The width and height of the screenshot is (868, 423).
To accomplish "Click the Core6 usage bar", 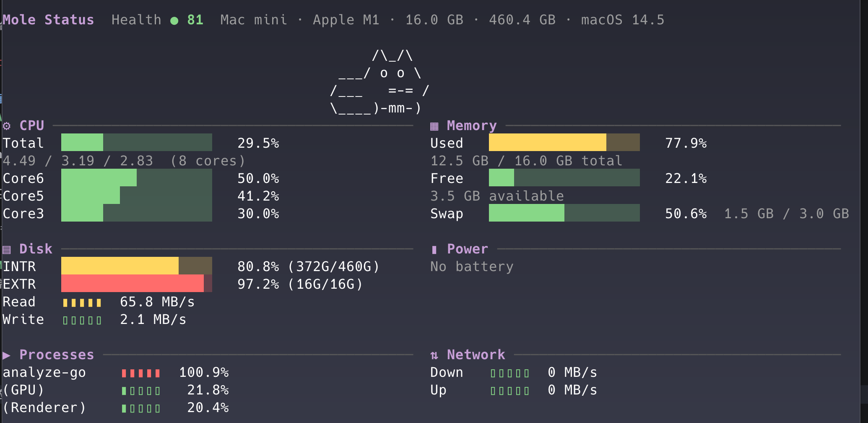I will point(136,178).
